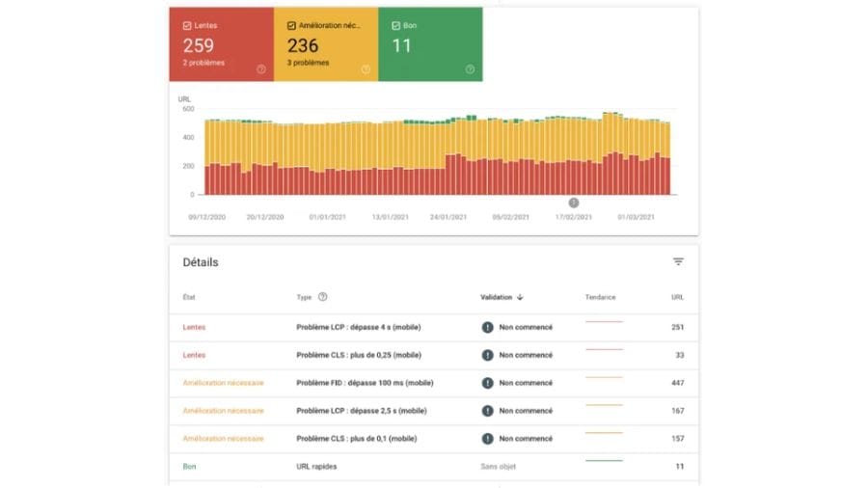Viewport: 868px width, 488px height.
Task: Select the CLS plus de 0,1 (mobile) row
Action: point(434,439)
